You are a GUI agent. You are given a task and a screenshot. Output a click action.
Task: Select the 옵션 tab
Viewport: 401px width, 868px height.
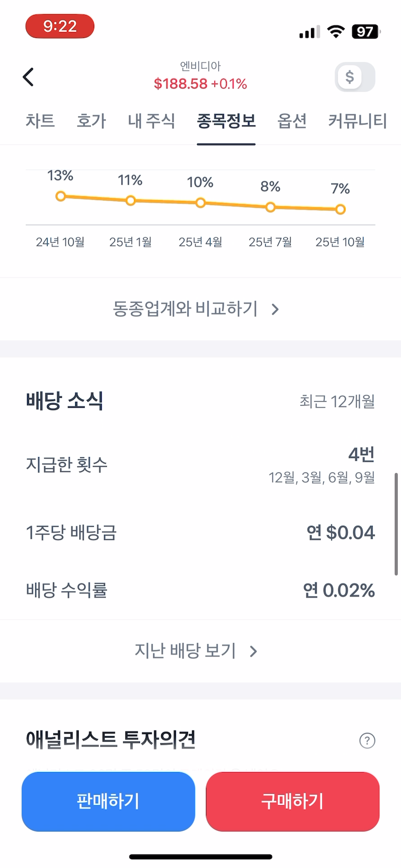click(292, 121)
